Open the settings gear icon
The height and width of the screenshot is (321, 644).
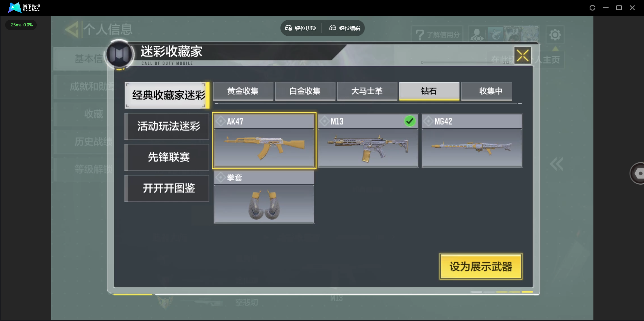pyautogui.click(x=555, y=34)
